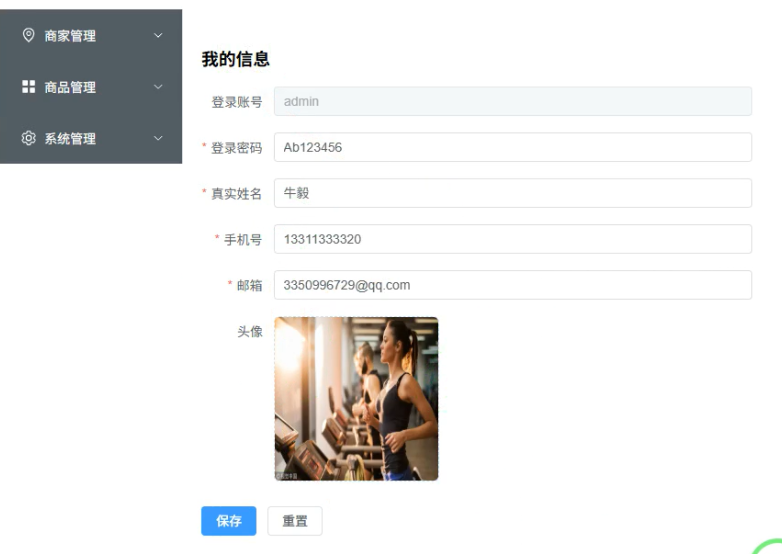The height and width of the screenshot is (554, 782).
Task: Open the 系统管理 menu label
Action: point(70,139)
